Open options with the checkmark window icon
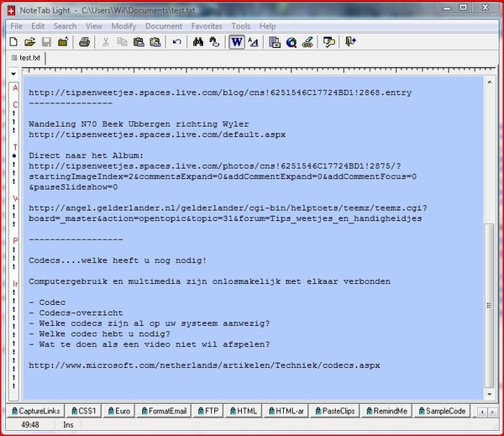Viewport: 504px width, 436px height. [x=329, y=42]
